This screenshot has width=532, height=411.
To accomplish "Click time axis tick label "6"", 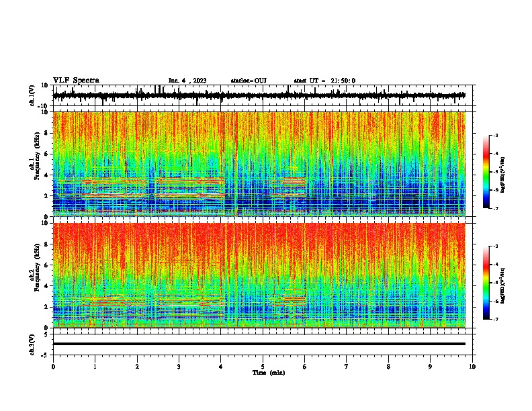I will pyautogui.click(x=305, y=367).
